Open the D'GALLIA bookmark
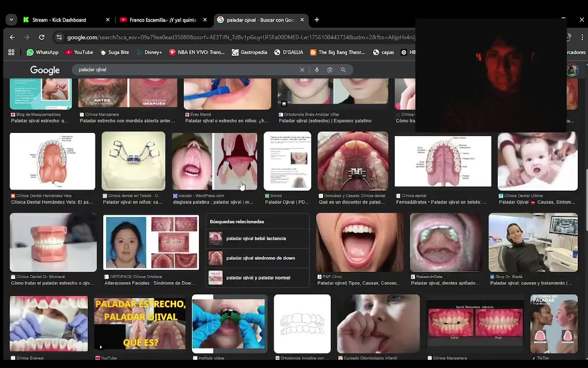588x368 pixels. (289, 52)
